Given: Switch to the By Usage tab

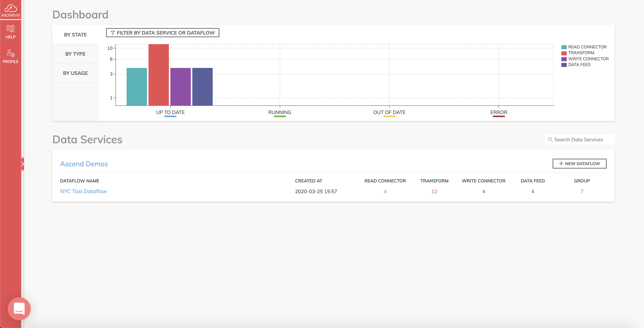Looking at the screenshot, I should click(75, 73).
